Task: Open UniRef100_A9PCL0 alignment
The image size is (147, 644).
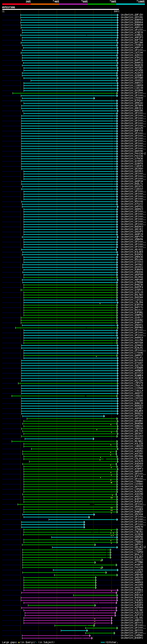Action: coord(132,27)
